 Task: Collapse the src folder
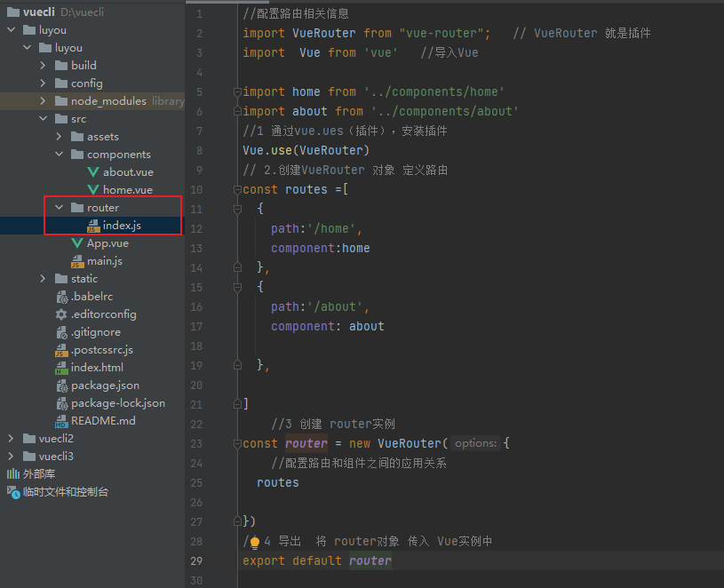[44, 119]
